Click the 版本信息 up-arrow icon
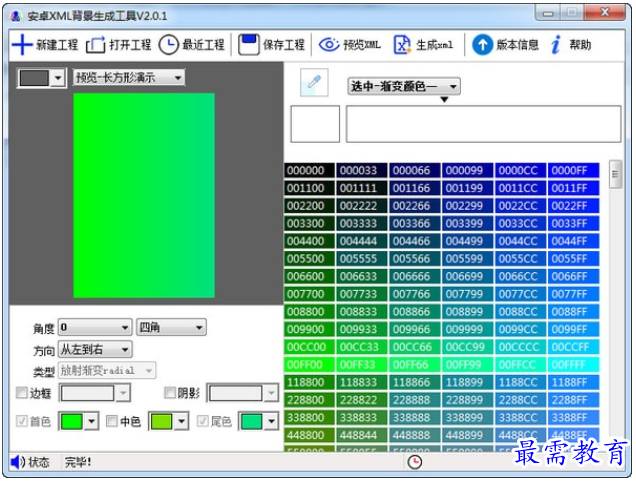Screen dimensions: 636x484 [x=482, y=45]
